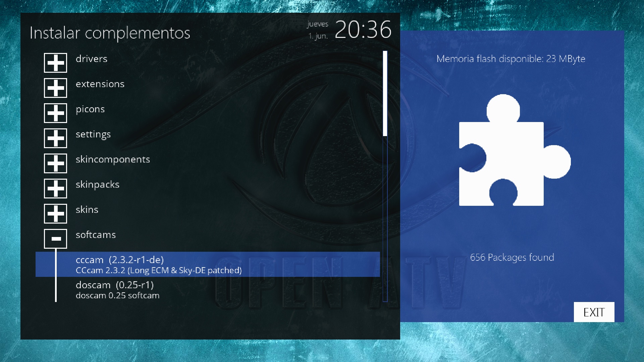Click the skins category text
Image resolution: width=644 pixels, height=362 pixels.
(x=87, y=210)
